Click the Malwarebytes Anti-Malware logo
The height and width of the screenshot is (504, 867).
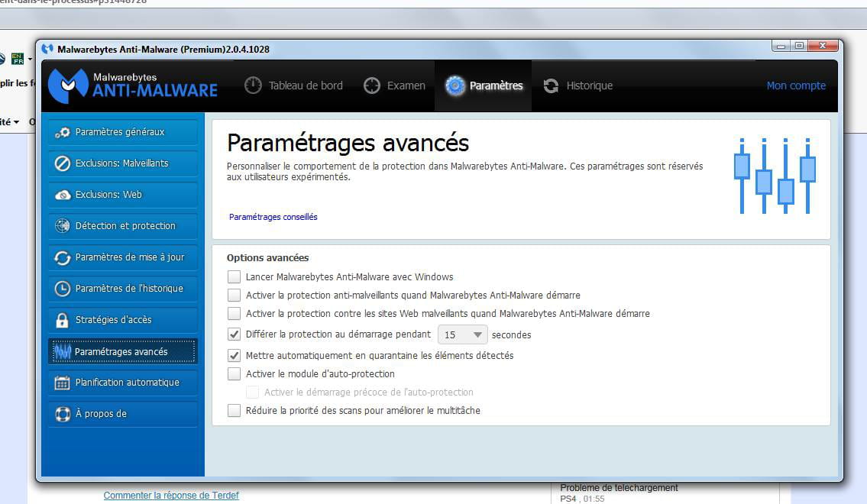(133, 86)
